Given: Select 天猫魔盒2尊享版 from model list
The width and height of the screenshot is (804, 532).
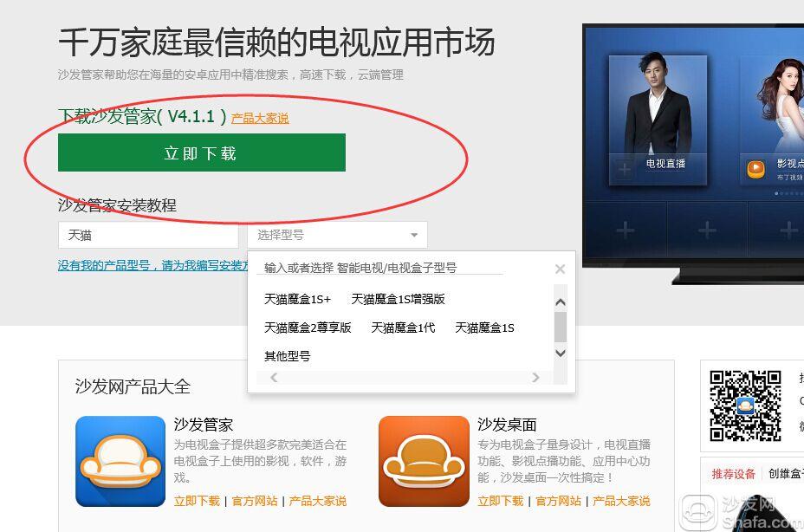Looking at the screenshot, I should (x=308, y=328).
